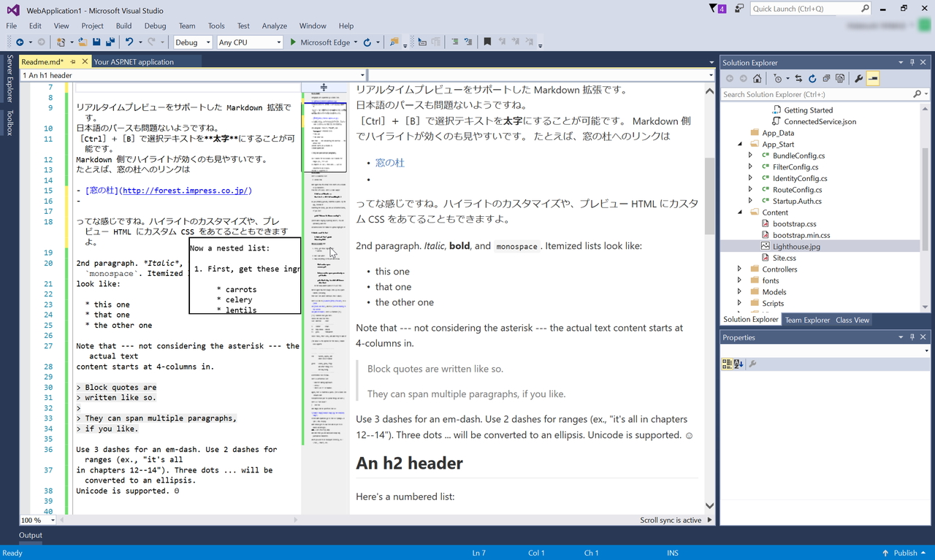Open the File menu
The width and height of the screenshot is (935, 560).
pyautogui.click(x=12, y=26)
